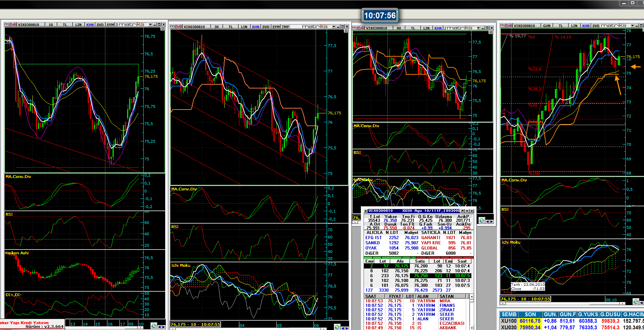Click the small square icon at the 30-minute chart corner

tap(346, 31)
